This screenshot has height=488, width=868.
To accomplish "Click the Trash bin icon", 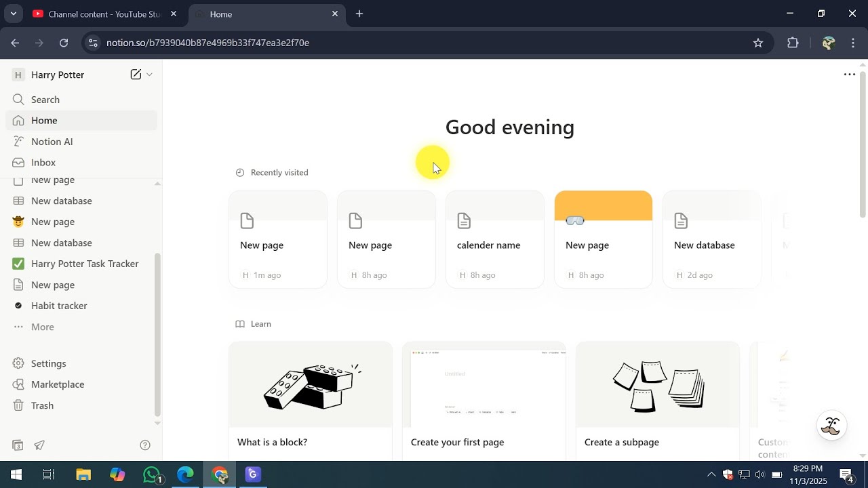I will [x=18, y=405].
